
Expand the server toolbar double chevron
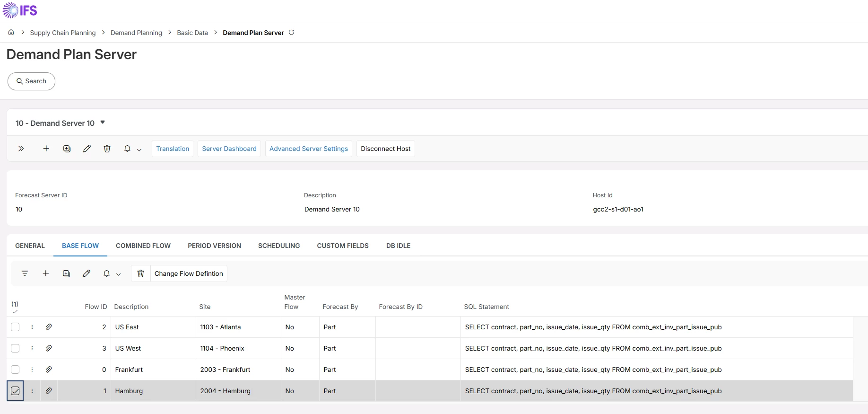tap(21, 149)
